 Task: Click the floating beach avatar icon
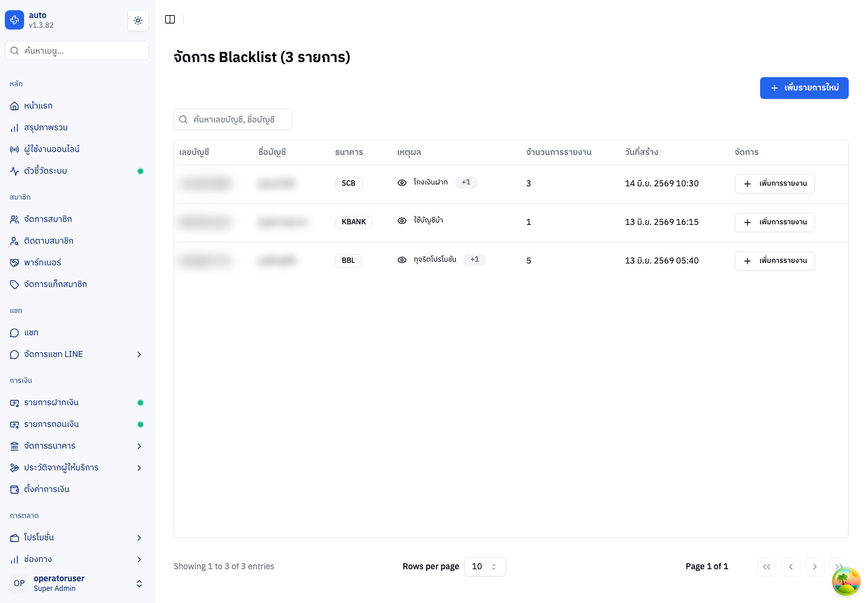point(846,581)
